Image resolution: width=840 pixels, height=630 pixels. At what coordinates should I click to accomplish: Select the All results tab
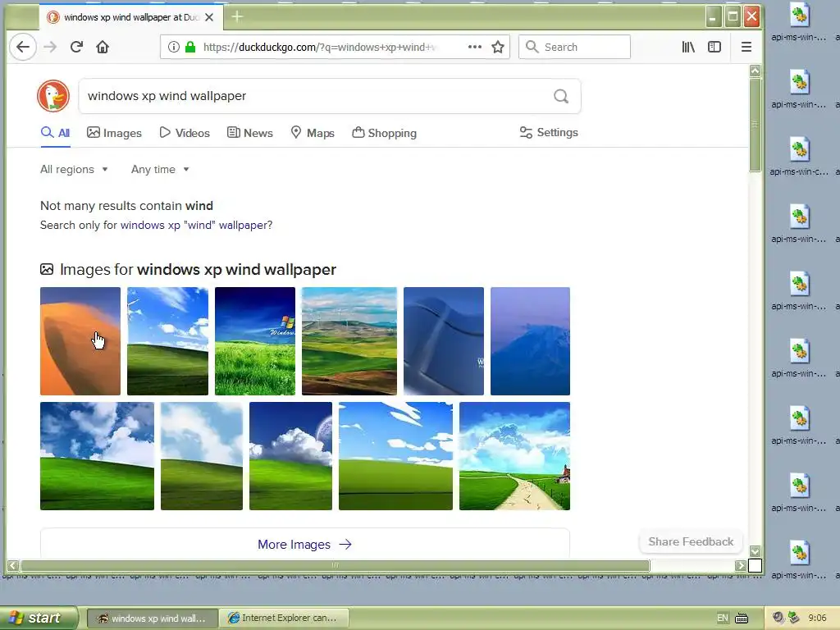click(x=55, y=133)
